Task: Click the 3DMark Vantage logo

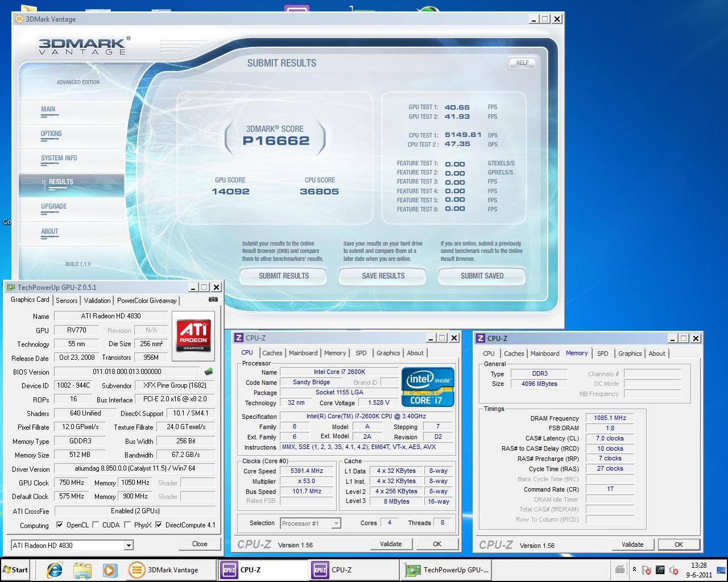Action: click(84, 45)
